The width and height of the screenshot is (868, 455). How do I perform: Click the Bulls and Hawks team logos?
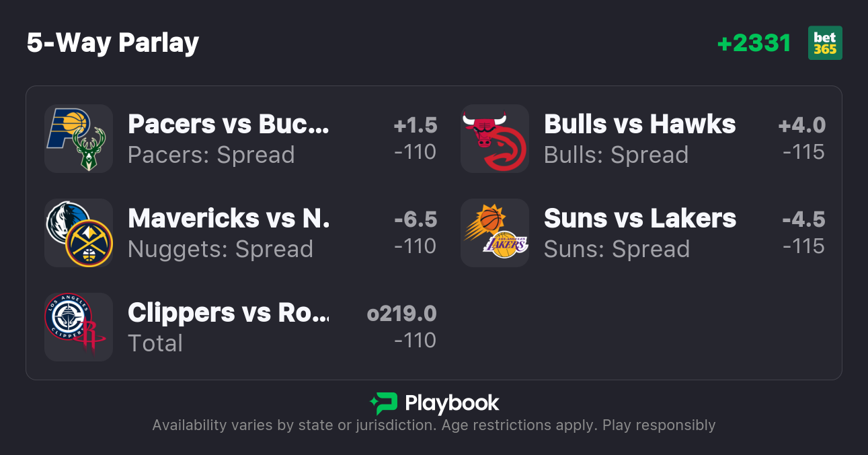click(x=495, y=139)
